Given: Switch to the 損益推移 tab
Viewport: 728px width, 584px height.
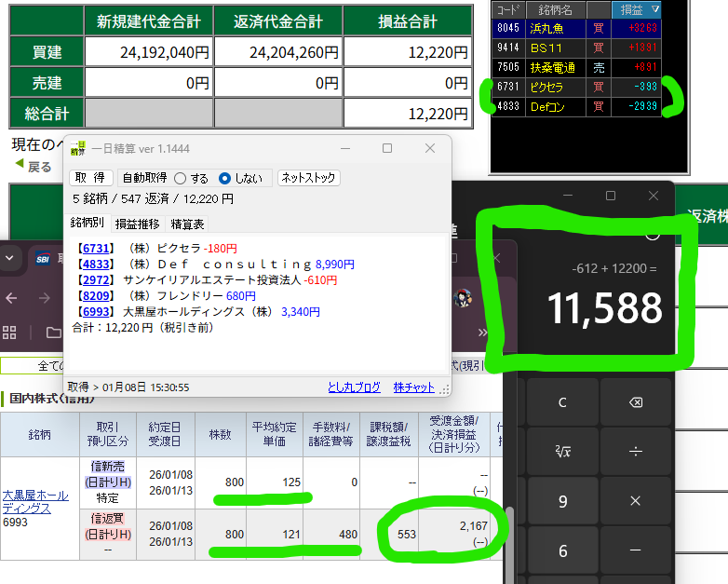Looking at the screenshot, I should point(137,224).
